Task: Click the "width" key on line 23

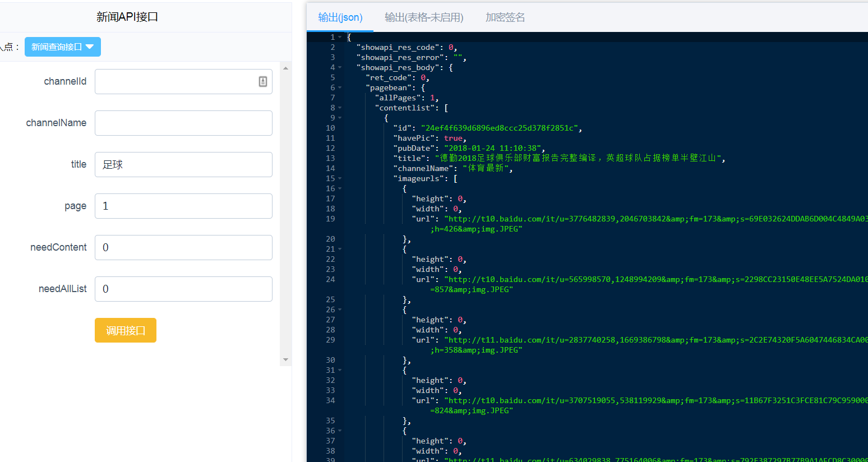Action: pos(428,270)
